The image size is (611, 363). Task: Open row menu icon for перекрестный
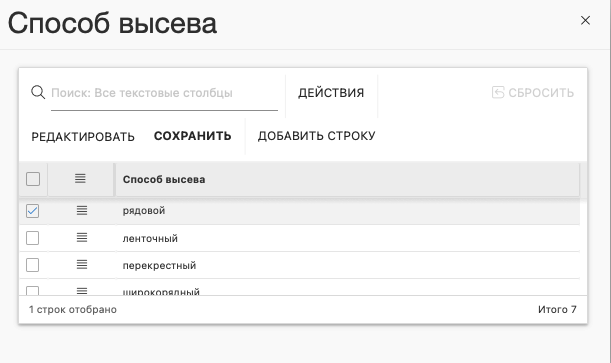pos(82,265)
